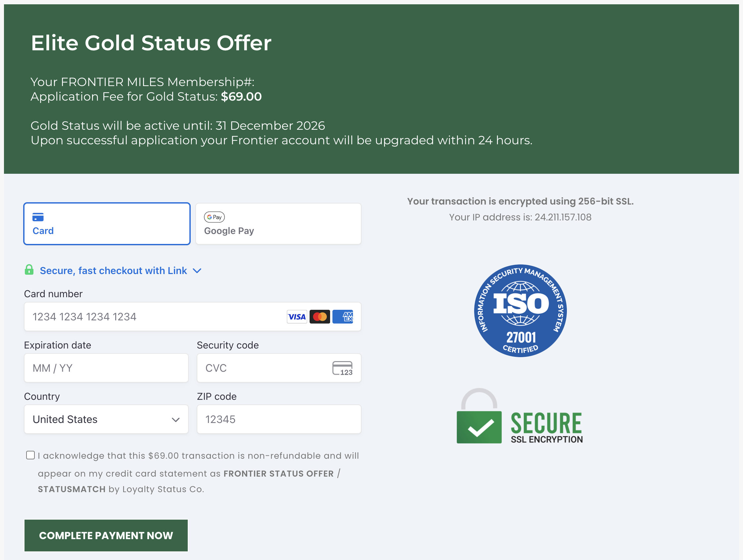This screenshot has height=560, width=743.
Task: Switch to the Google Pay tab
Action: [278, 224]
